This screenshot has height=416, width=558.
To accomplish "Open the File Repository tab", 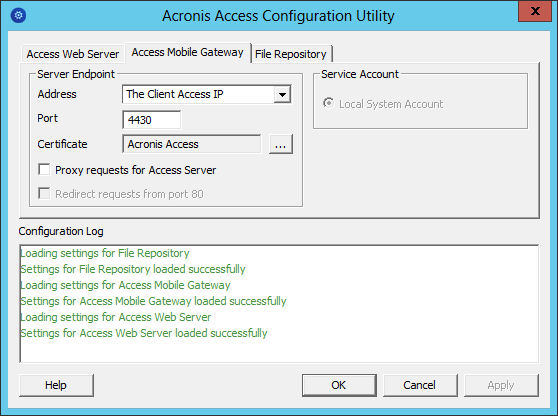I will point(291,54).
